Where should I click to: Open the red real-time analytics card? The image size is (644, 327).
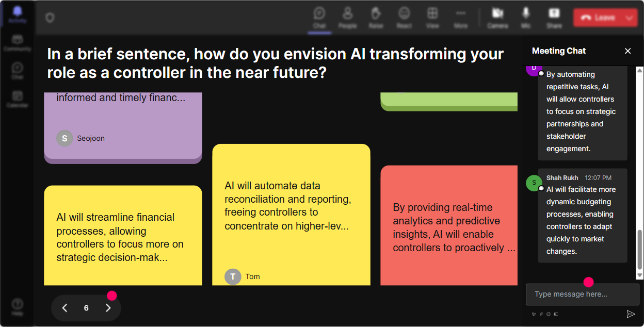[449, 225]
